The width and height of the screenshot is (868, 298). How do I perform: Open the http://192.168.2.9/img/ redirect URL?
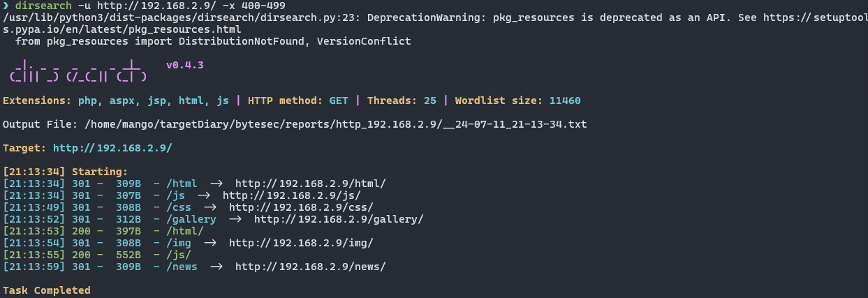(301, 243)
